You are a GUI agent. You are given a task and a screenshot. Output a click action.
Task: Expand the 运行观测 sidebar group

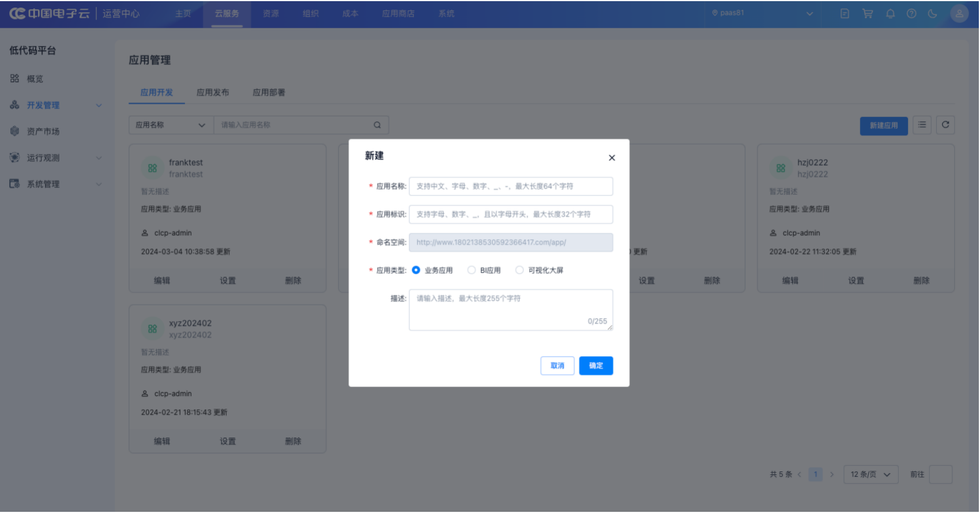[x=99, y=158]
